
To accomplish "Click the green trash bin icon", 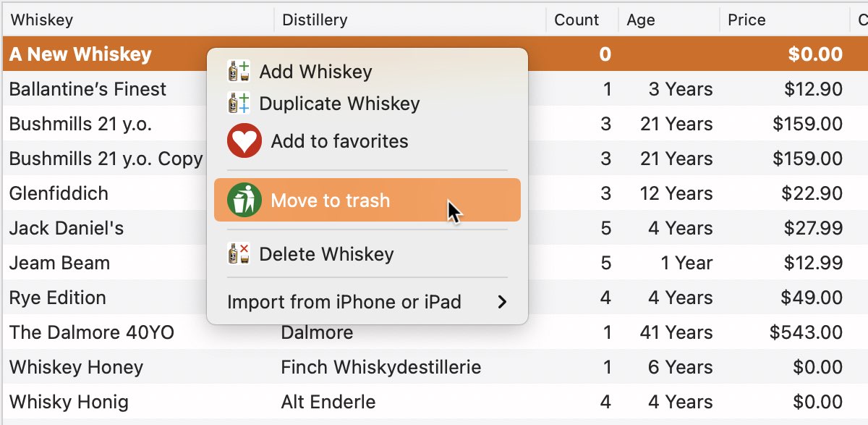I will coord(244,201).
